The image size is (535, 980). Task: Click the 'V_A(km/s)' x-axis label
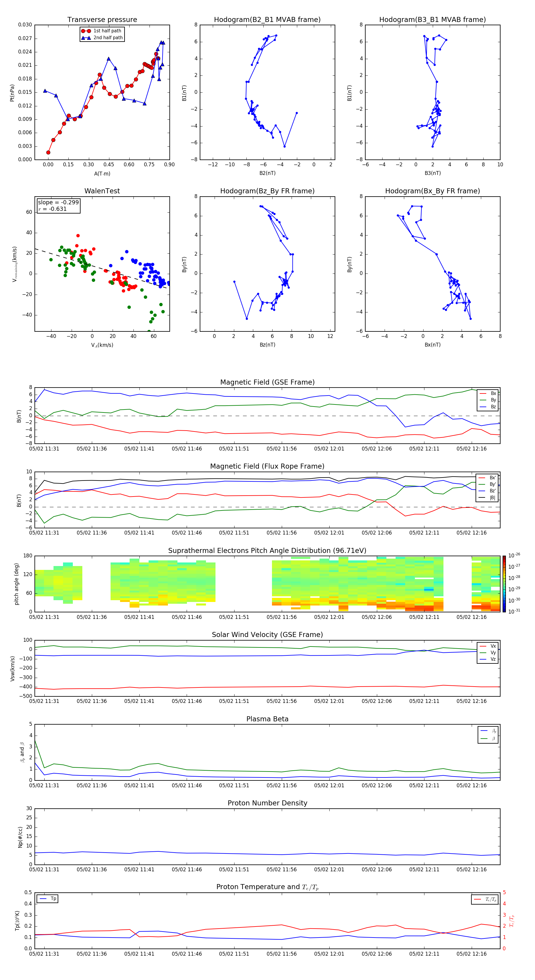click(x=102, y=345)
